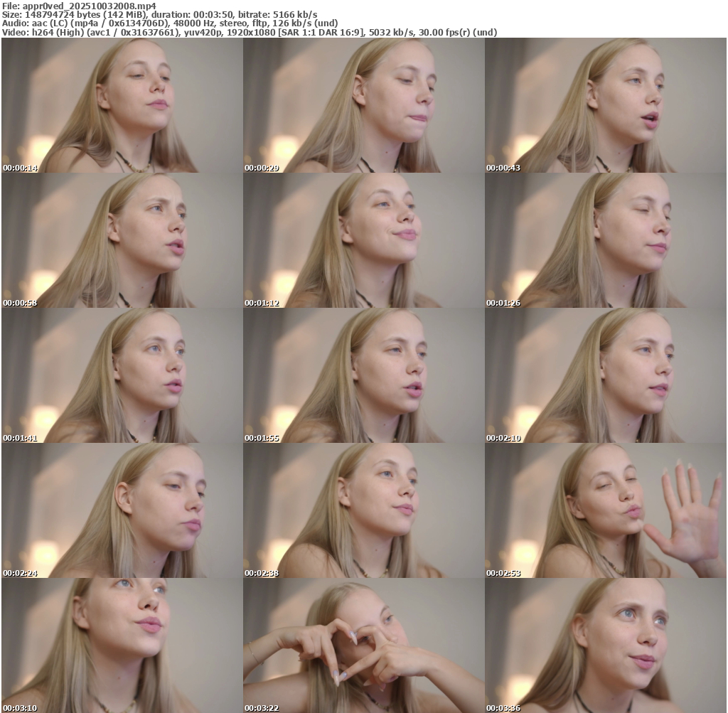The height and width of the screenshot is (713, 728).
Task: Select the thumbnail at timestamp 00:00:58
Action: pyautogui.click(x=122, y=240)
